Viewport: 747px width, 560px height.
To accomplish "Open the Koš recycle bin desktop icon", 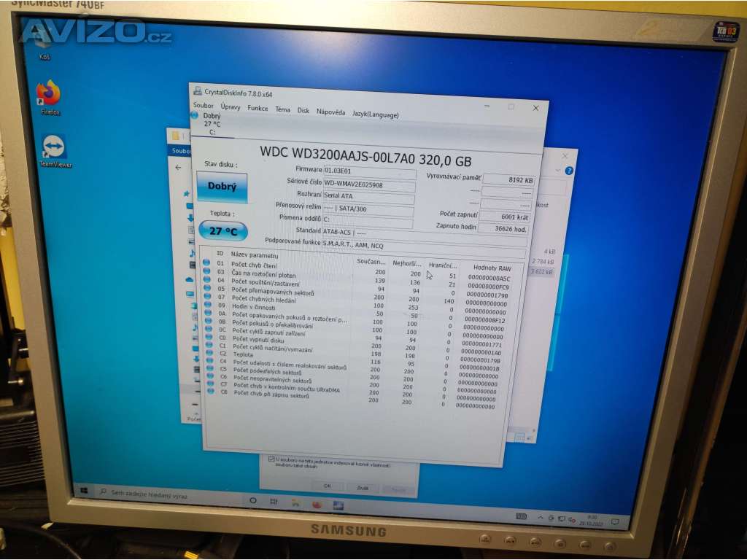I will point(43,44).
